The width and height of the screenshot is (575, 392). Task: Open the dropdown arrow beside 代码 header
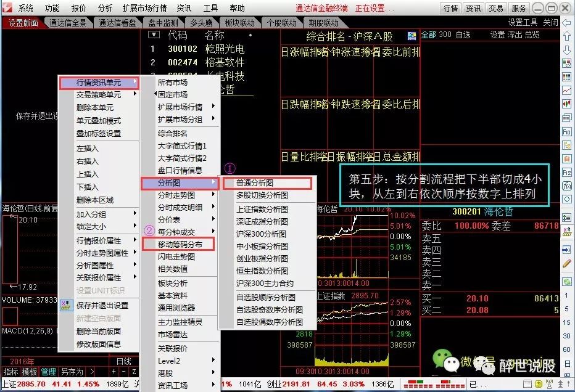[154, 35]
